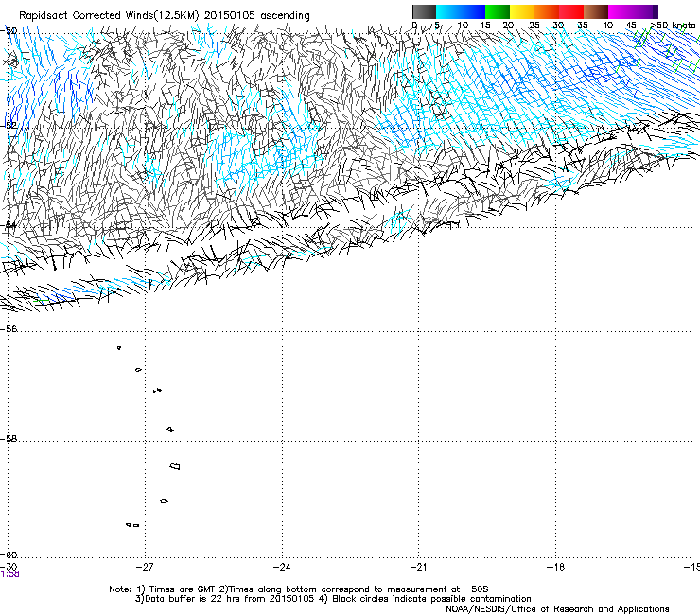Viewport: 700px width, 615px height.
Task: Click the green 15-20 knots legend swatch
Action: [x=498, y=11]
